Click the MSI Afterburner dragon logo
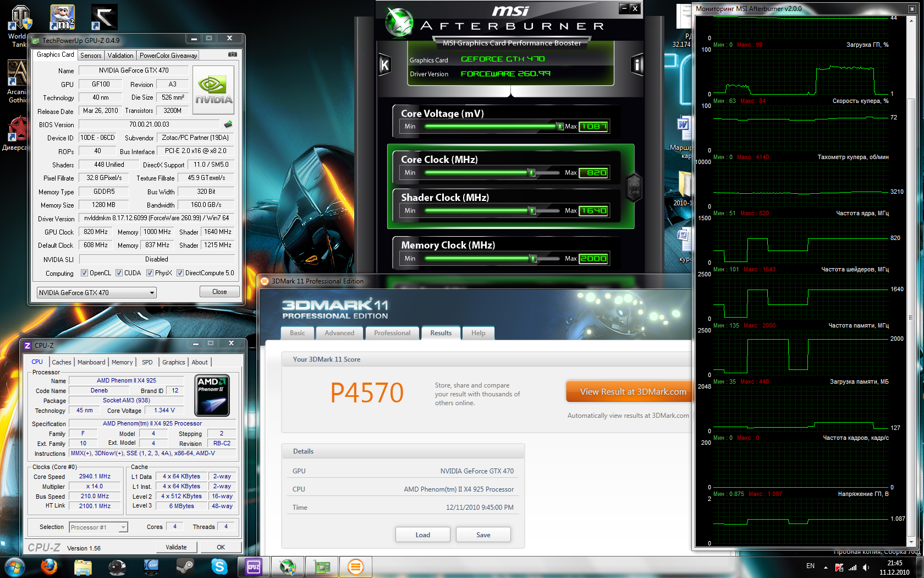The height and width of the screenshot is (578, 924). point(400,22)
